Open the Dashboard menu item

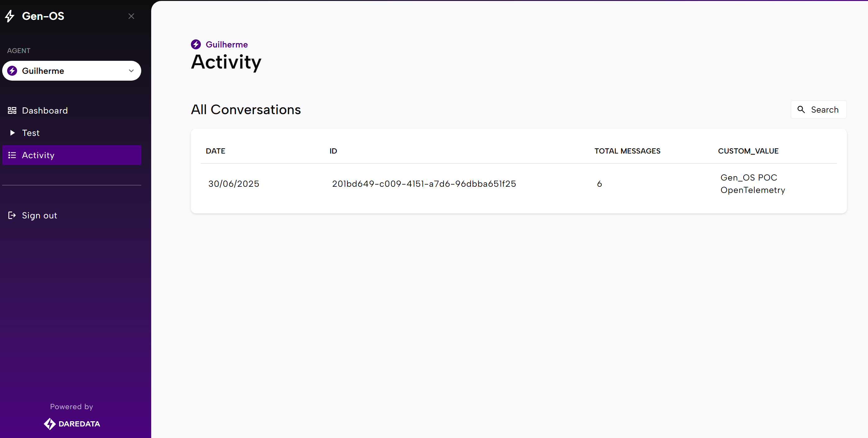click(x=45, y=110)
